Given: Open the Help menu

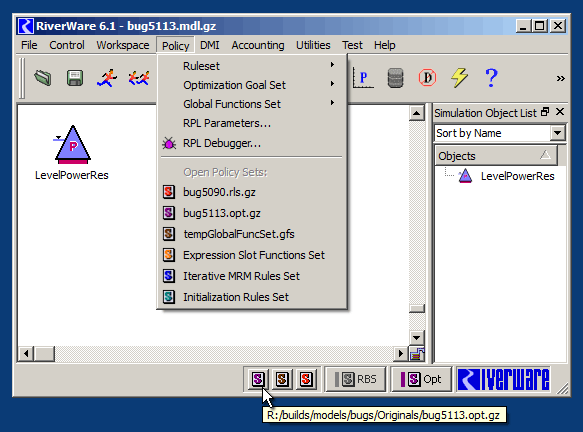Looking at the screenshot, I should click(x=384, y=45).
